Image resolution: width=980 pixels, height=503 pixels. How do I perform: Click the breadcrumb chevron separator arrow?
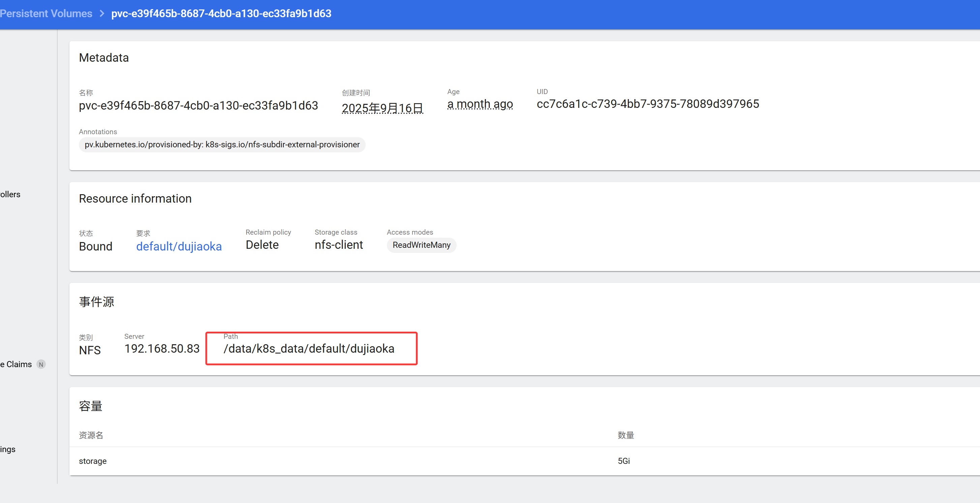[101, 14]
